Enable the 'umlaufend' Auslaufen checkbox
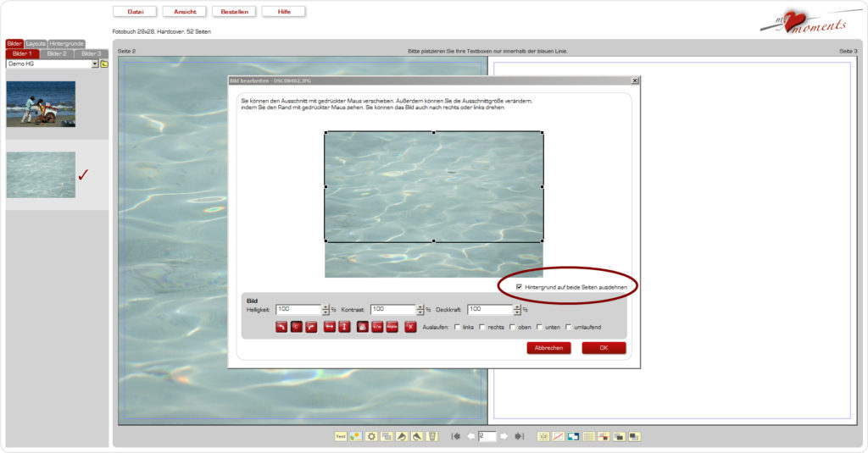Viewport: 868px width, 453px height. point(569,327)
